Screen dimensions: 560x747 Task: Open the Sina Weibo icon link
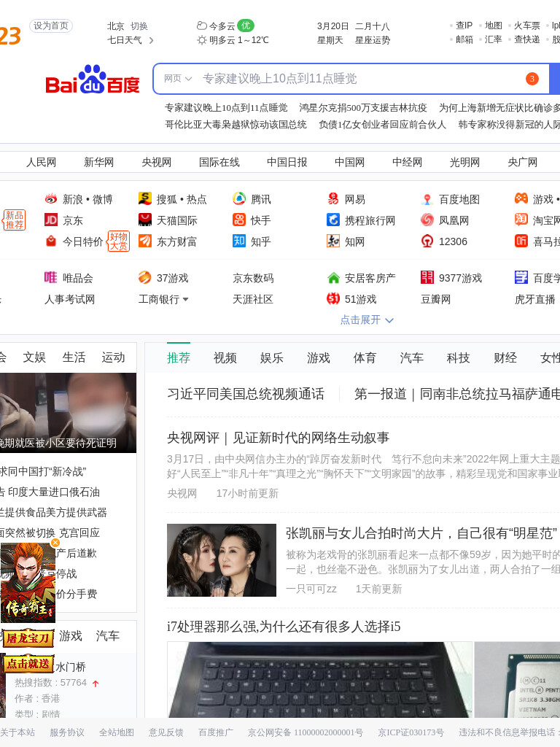51,199
